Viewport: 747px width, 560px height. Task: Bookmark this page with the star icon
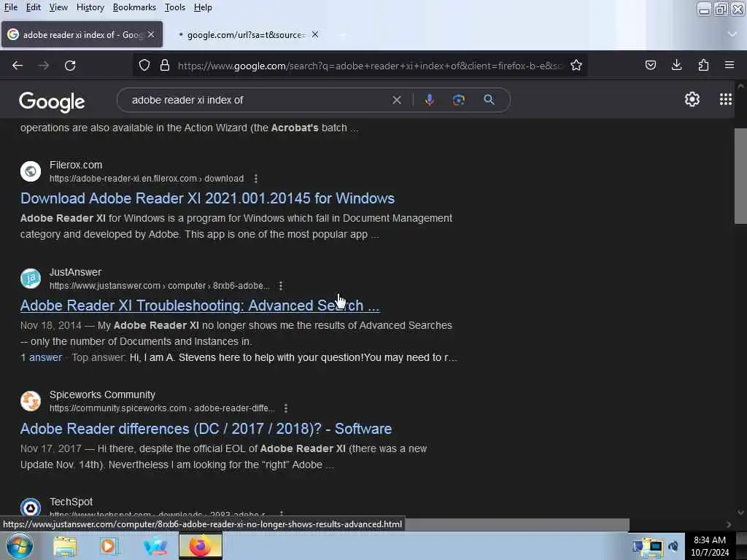[x=576, y=65]
